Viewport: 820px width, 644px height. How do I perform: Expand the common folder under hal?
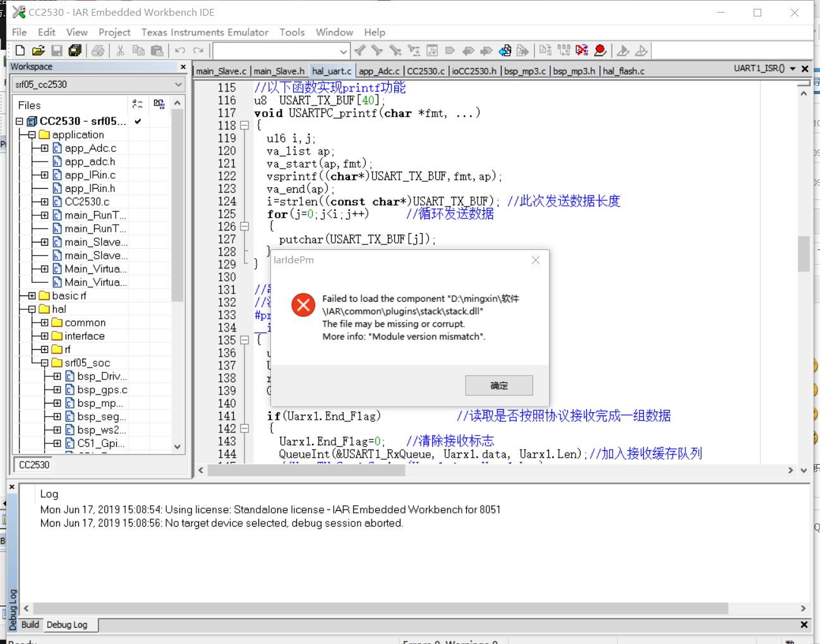click(x=44, y=323)
